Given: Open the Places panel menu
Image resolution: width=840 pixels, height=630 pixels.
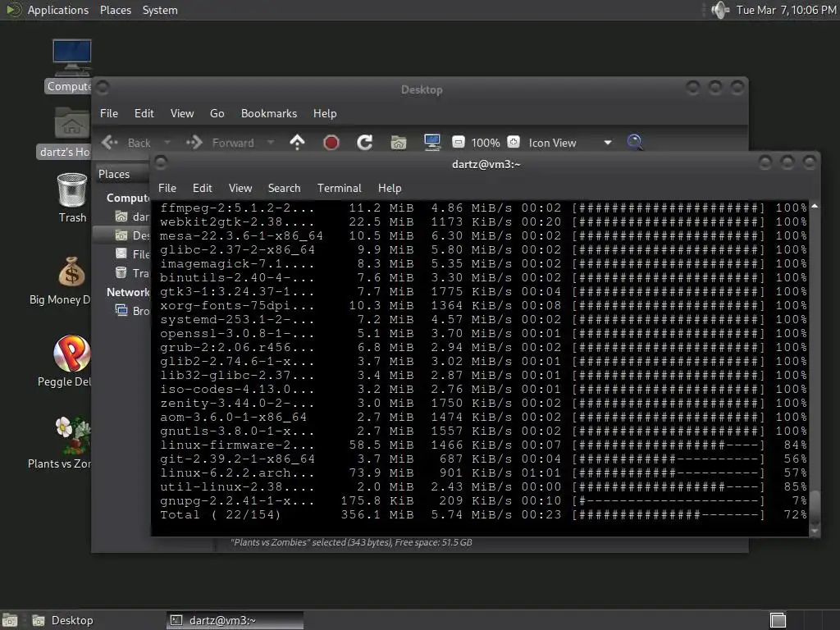Looking at the screenshot, I should tap(115, 10).
